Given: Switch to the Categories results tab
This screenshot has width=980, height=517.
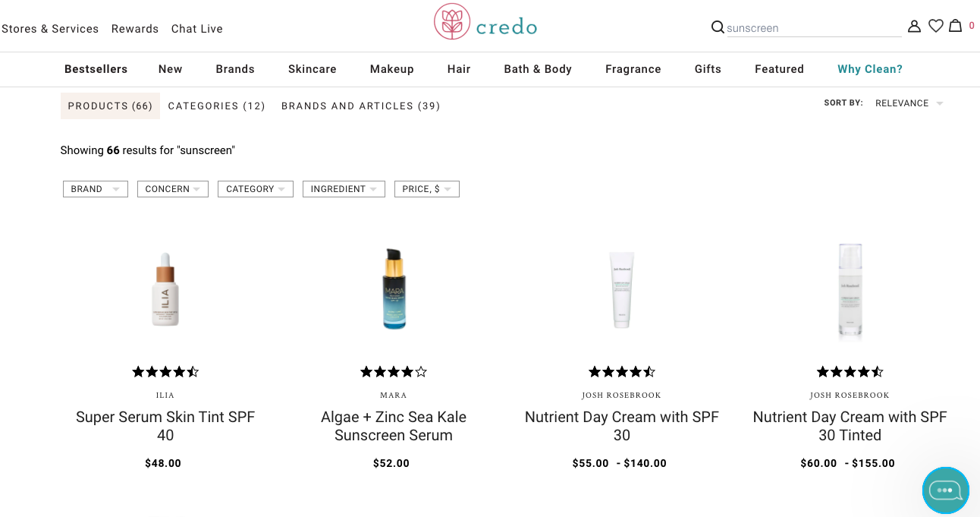Looking at the screenshot, I should 217,106.
